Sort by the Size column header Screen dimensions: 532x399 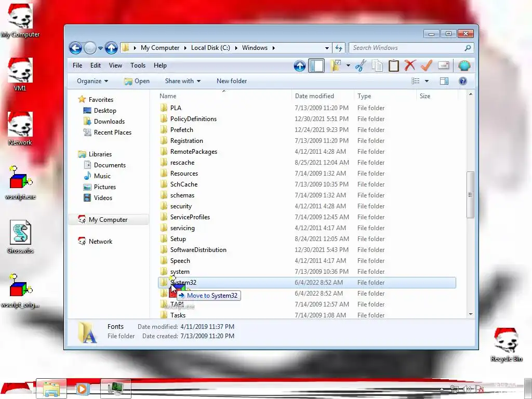coord(437,96)
